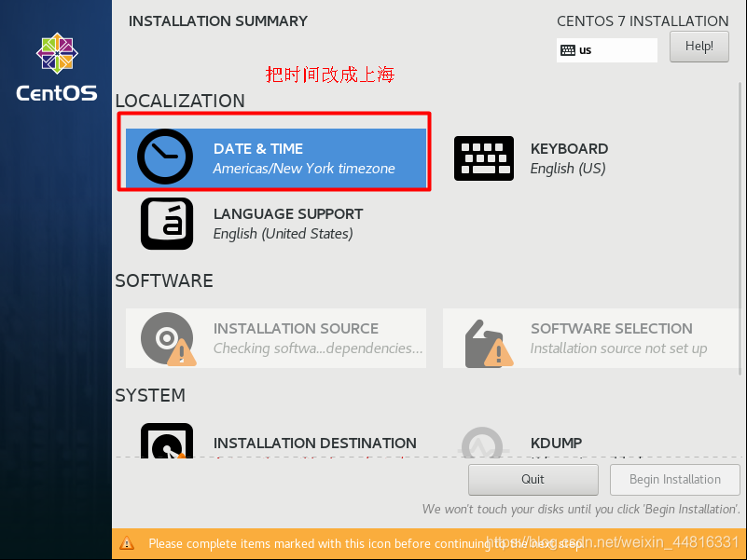Click the KDUMP label
Image resolution: width=747 pixels, height=560 pixels.
(556, 444)
